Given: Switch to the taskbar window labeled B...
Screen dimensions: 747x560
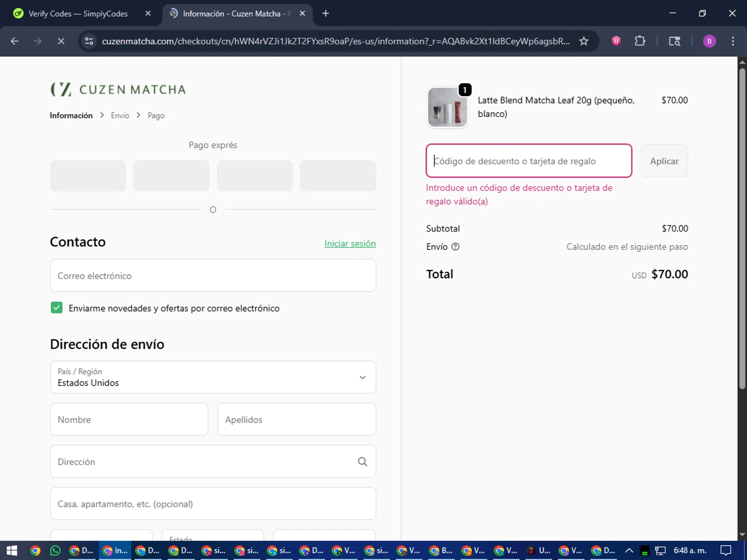Looking at the screenshot, I should point(441,550).
